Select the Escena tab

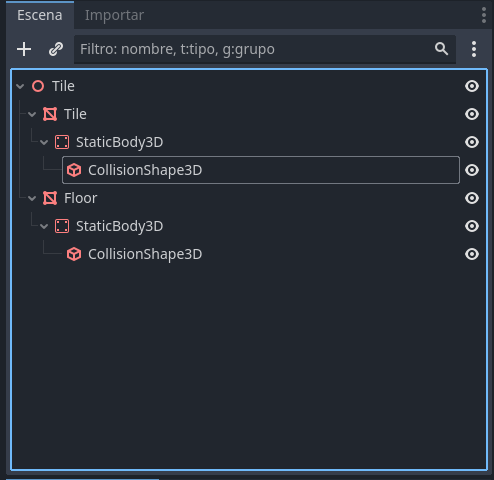pos(40,15)
